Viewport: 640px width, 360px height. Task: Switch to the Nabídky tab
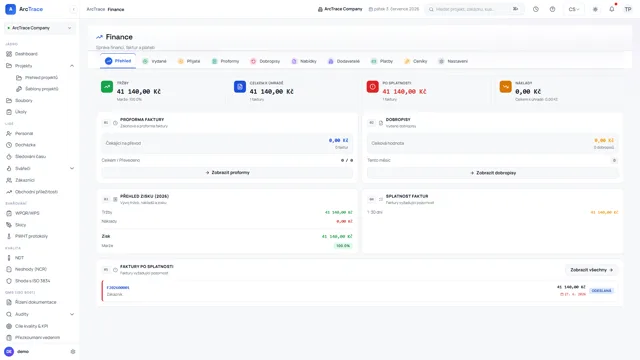[304, 61]
